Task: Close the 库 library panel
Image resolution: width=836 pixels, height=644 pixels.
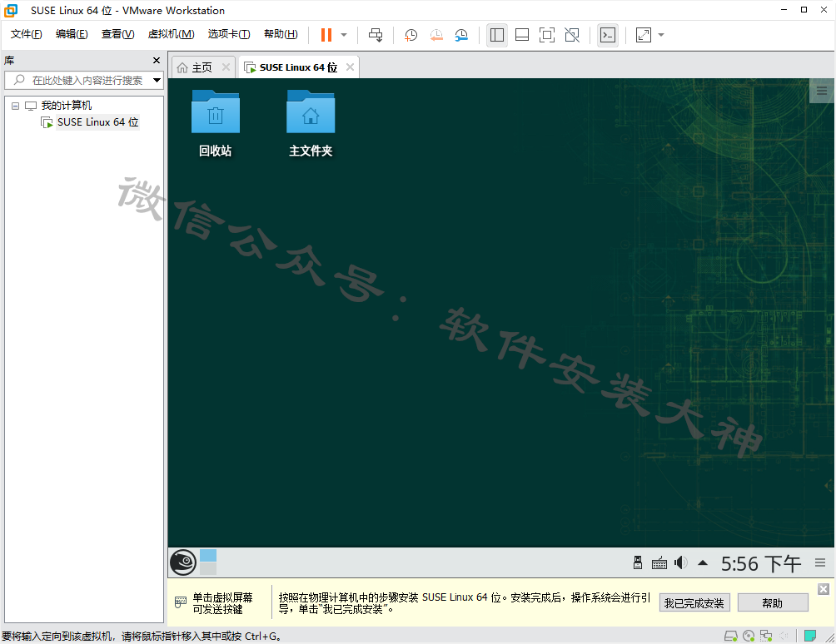Action: point(157,60)
